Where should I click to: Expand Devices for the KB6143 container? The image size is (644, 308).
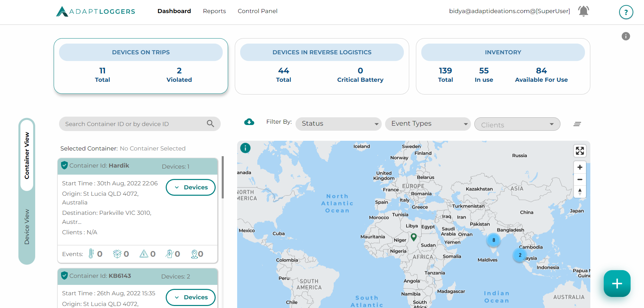pyautogui.click(x=191, y=297)
